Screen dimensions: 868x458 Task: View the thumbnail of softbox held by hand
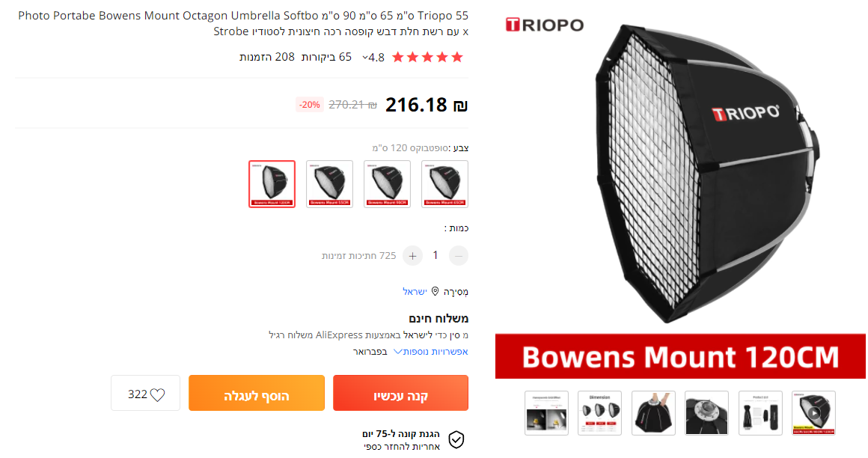click(653, 413)
